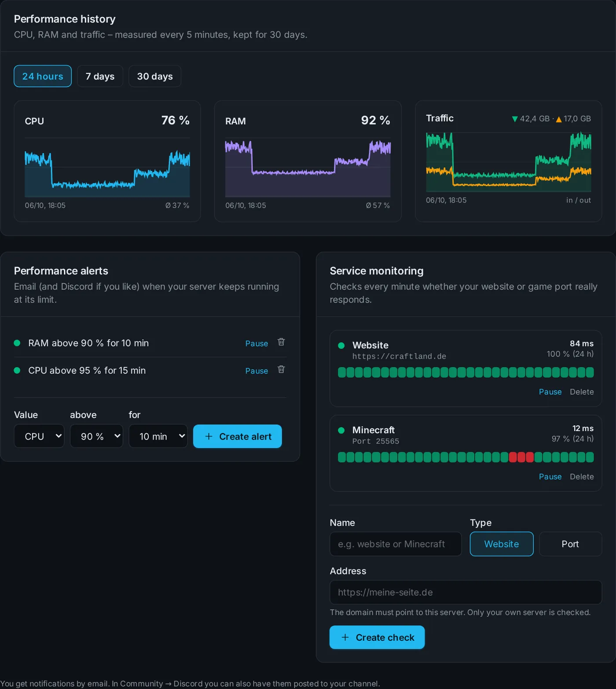The height and width of the screenshot is (689, 616).
Task: Open the threshold dropdown showing 90 %
Action: click(96, 436)
